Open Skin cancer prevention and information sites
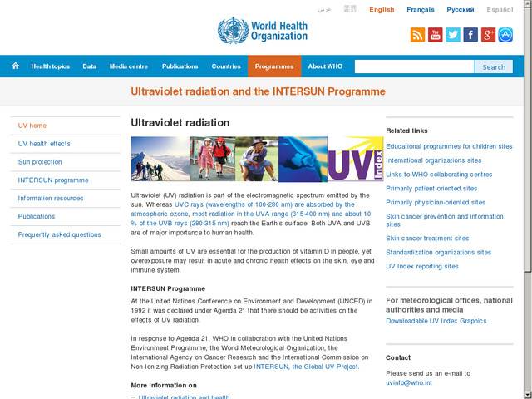The image size is (532, 399). (x=445, y=220)
